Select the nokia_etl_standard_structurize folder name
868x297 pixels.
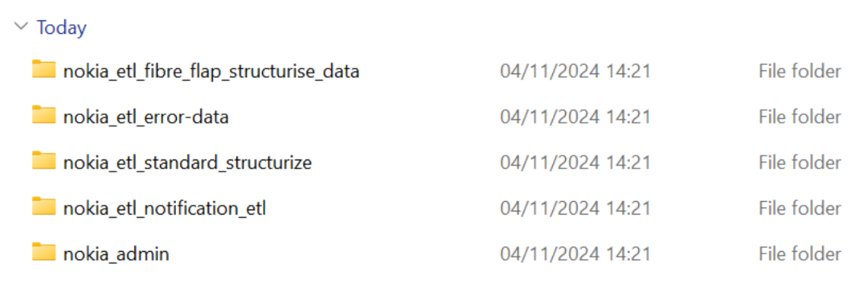coord(187,163)
